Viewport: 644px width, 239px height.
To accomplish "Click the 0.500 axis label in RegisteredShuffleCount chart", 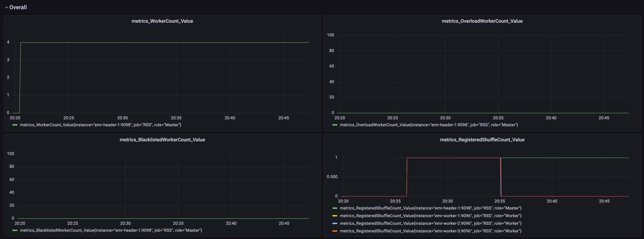I will point(332,177).
